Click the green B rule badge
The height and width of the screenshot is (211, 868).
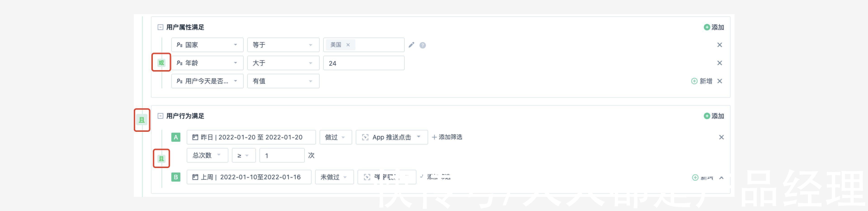(x=176, y=177)
